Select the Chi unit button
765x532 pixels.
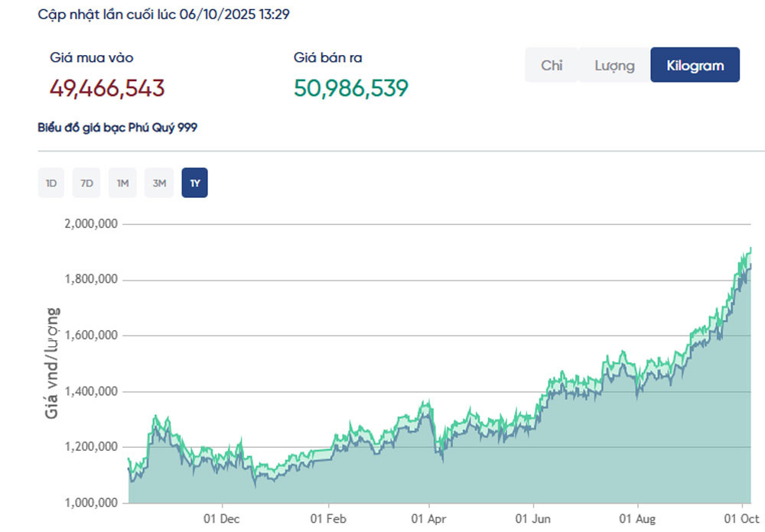552,65
